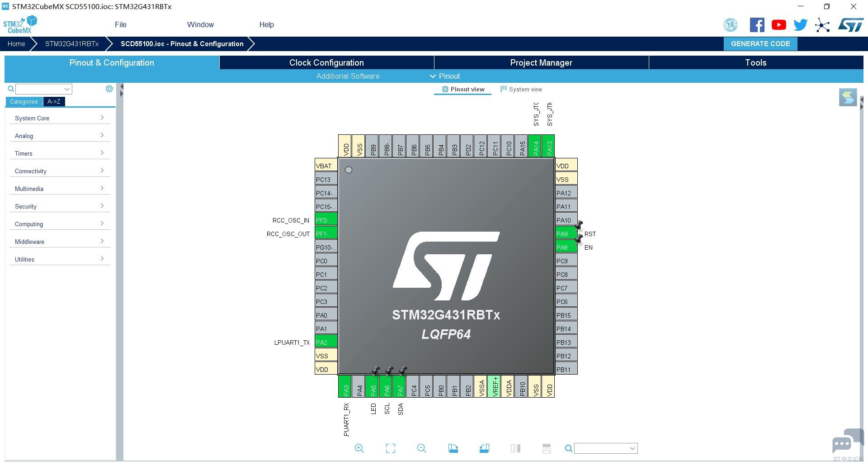Rotate the chip counterclockwise
This screenshot has width=868, height=466.
[x=484, y=448]
